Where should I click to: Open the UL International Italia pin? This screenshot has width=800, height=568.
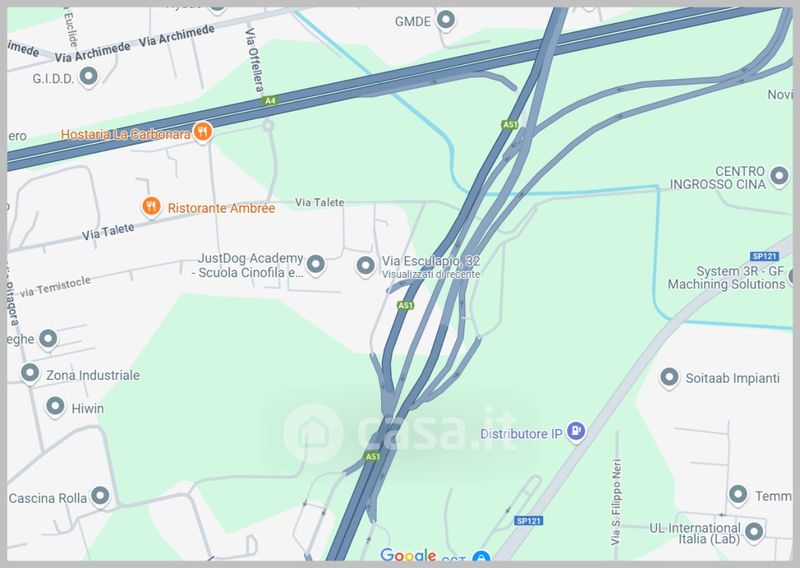[x=754, y=532]
